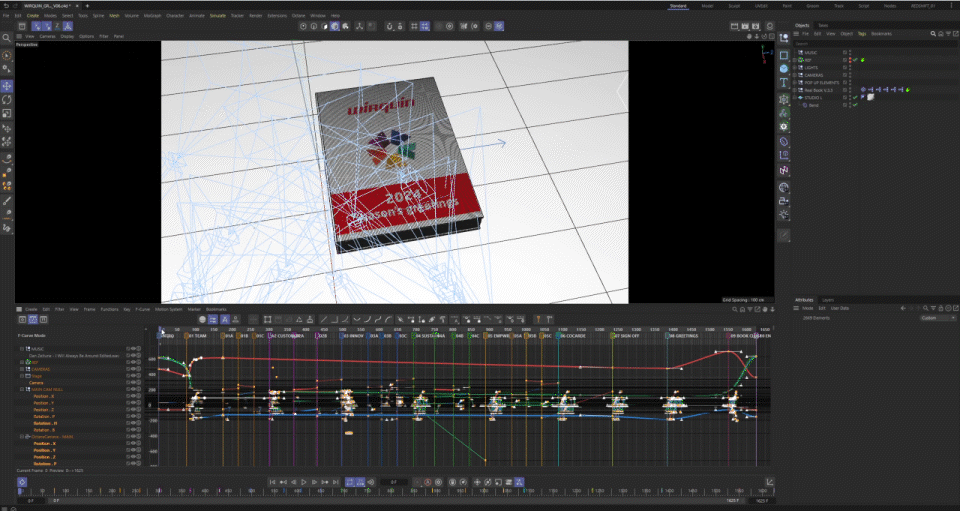The width and height of the screenshot is (960, 511).
Task: Collapse OctaneCamera - MAIN in timeline tree
Action: [22, 437]
